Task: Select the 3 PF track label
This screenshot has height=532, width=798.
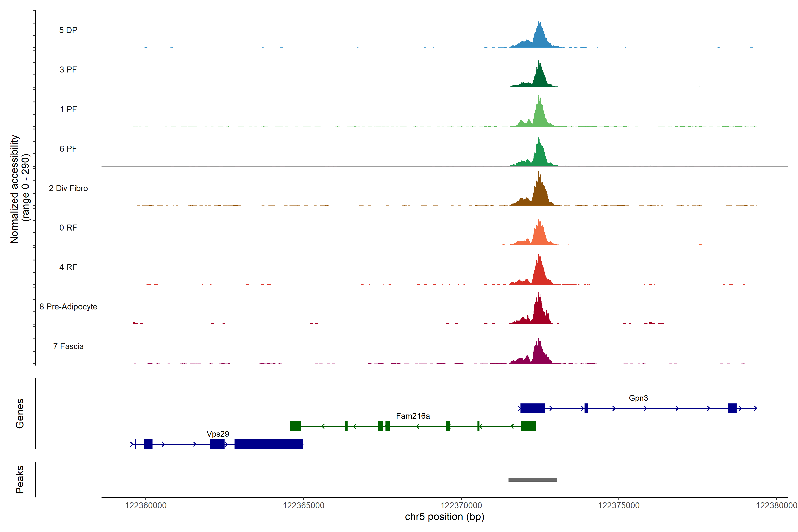Action: 68,70
